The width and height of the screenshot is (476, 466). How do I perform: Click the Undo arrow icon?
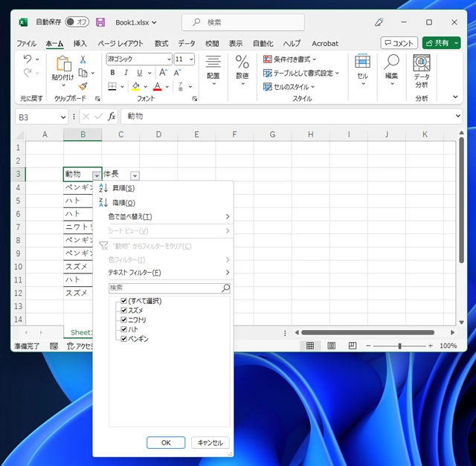click(28, 59)
